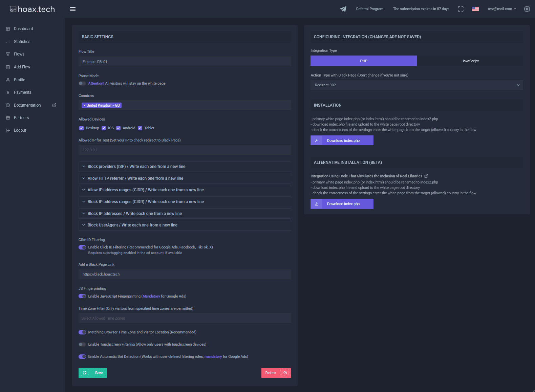Uncheck the Android device checkbox

[x=119, y=128]
